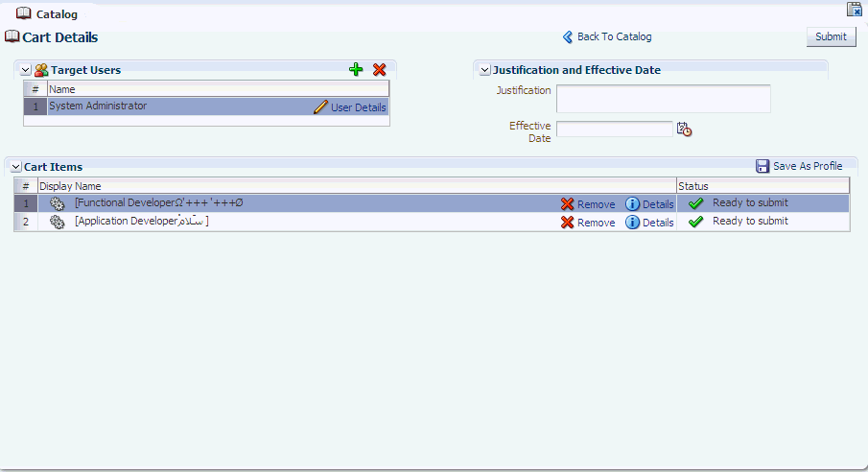The image size is (868, 472).
Task: Click gear icon for Functional Developer
Action: point(58,204)
